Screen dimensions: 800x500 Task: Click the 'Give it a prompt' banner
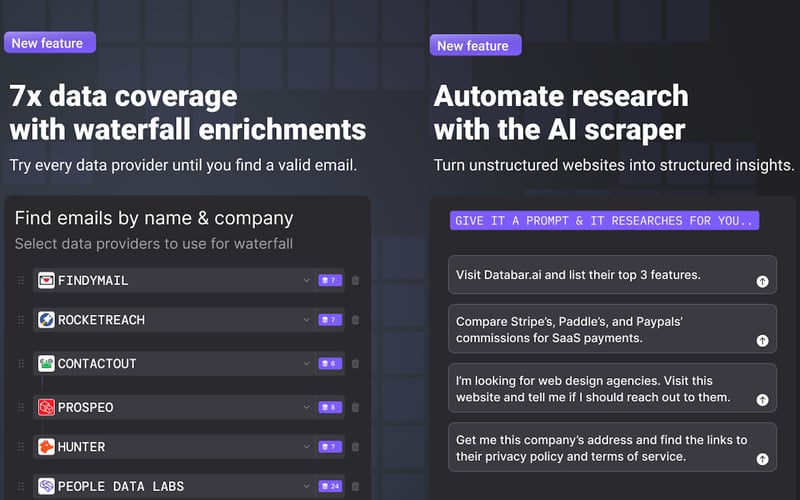tap(604, 220)
